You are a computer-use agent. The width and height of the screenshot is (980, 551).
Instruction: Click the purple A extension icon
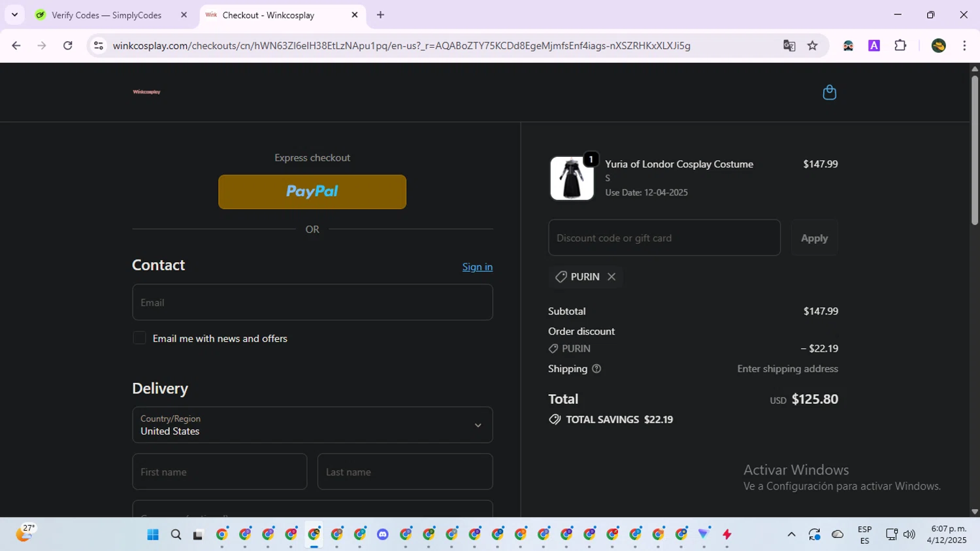[874, 46]
